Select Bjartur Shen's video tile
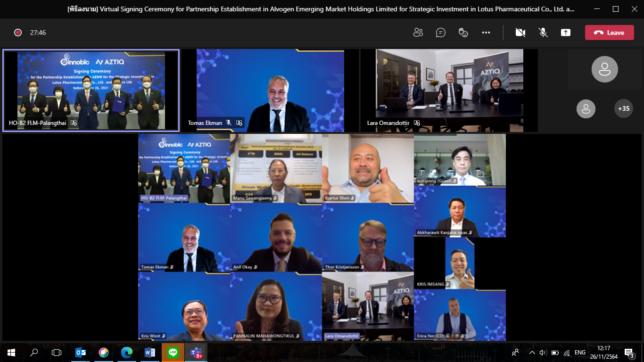 [368, 168]
